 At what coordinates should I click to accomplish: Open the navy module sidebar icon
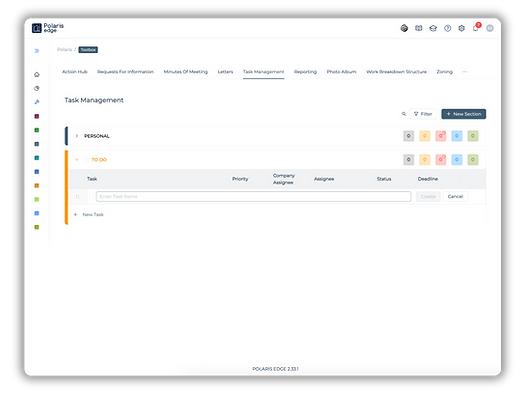(x=37, y=144)
